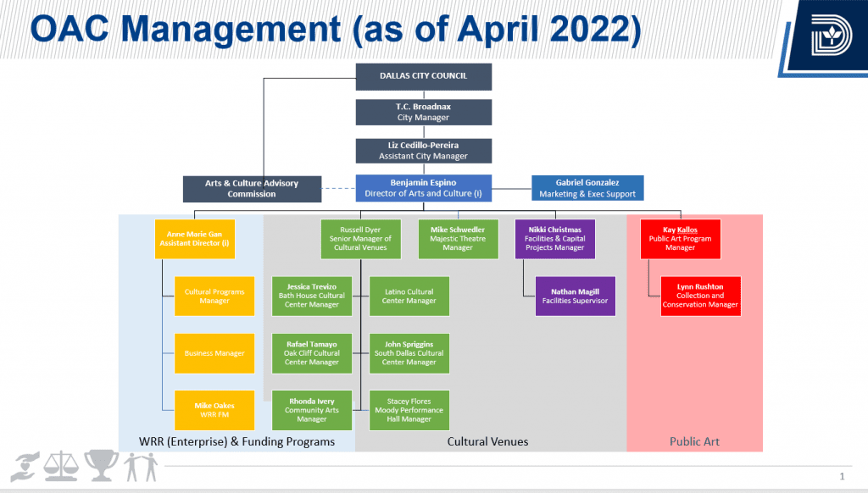Select Kay Kallos Public Art Program Manager
868x493 pixels.
[681, 239]
